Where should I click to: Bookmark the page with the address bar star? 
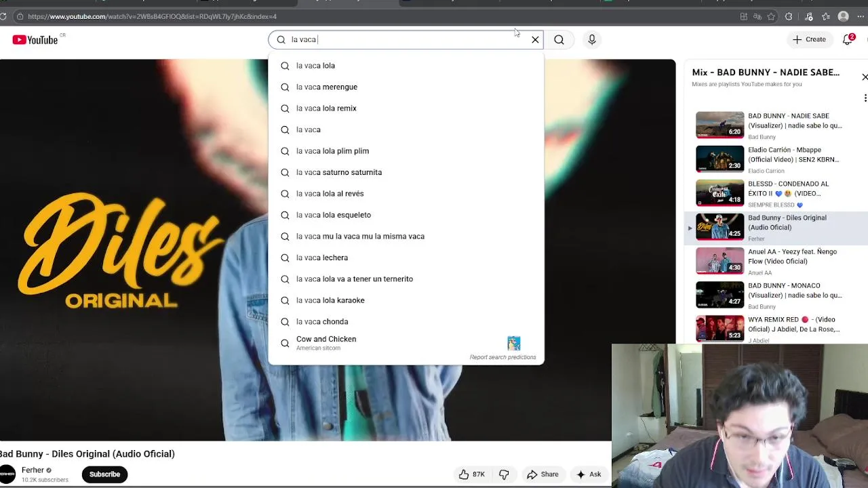[x=772, y=16]
